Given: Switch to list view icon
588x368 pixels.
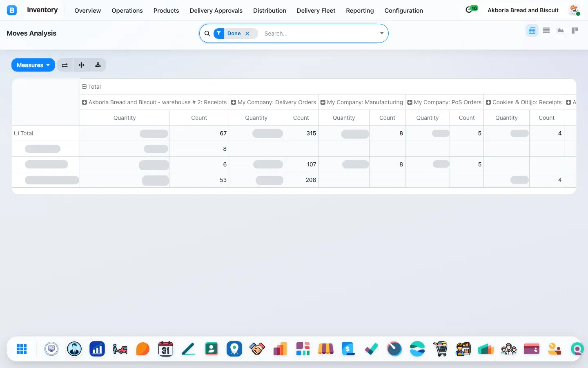Looking at the screenshot, I should coord(546,30).
